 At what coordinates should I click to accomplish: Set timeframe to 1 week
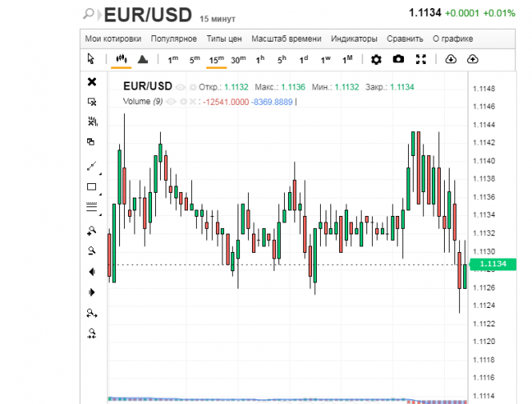coord(326,60)
